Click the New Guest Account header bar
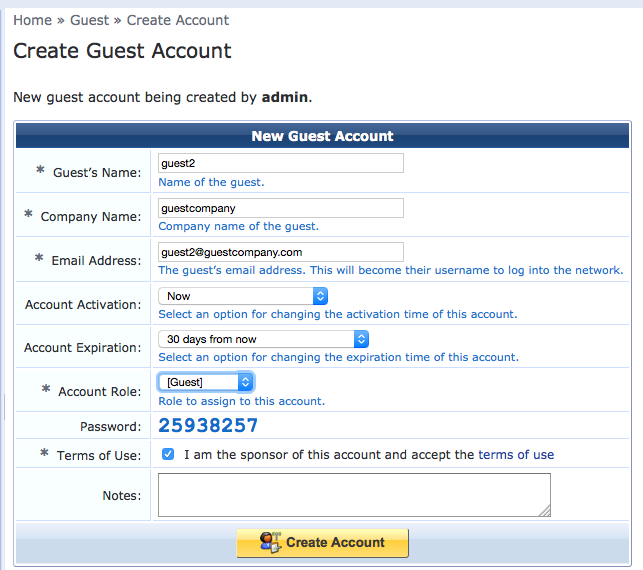Viewport: 643px width, 570px height. (x=322, y=136)
